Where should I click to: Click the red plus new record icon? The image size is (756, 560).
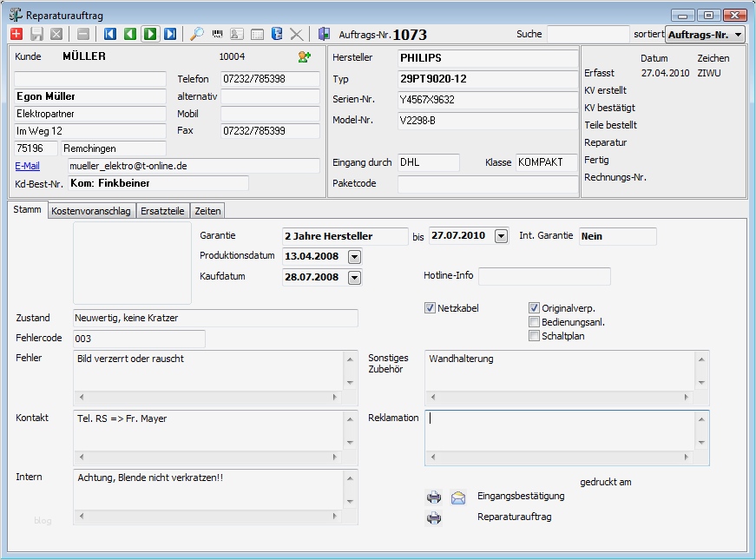16,34
